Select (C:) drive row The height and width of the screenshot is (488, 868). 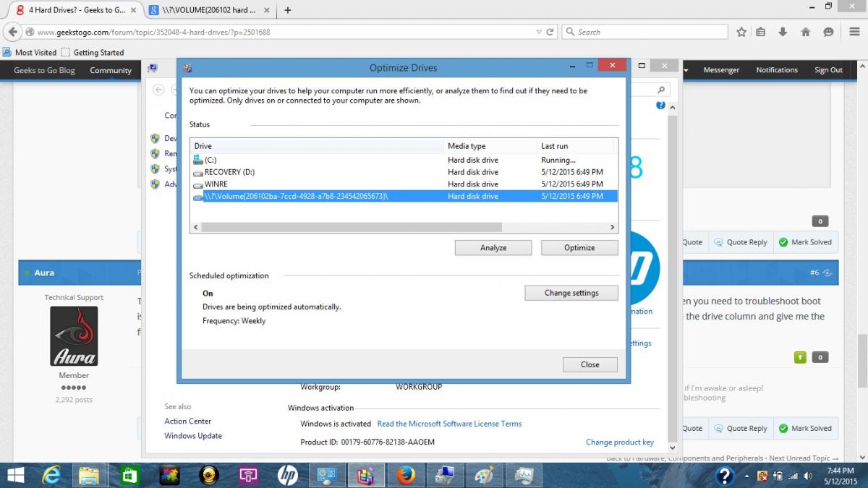(404, 160)
